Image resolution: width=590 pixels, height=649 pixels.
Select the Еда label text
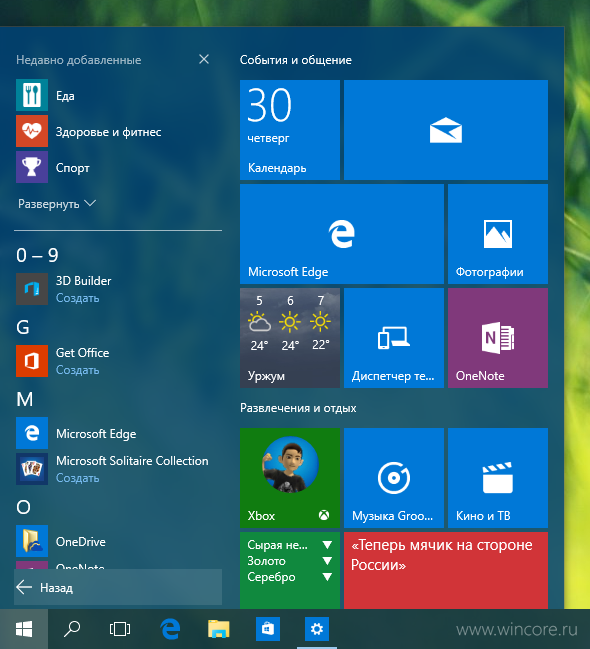point(65,96)
